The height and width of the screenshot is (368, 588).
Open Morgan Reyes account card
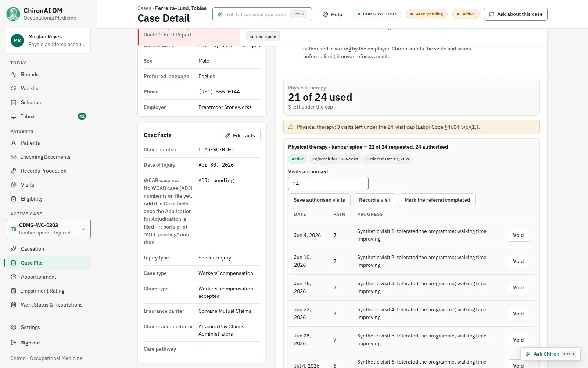point(48,40)
